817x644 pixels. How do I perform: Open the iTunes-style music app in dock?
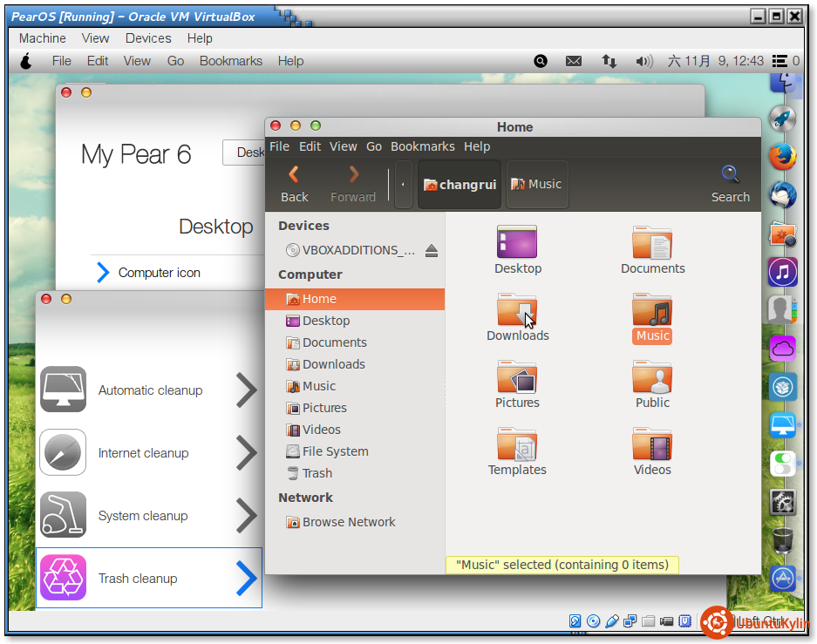783,272
